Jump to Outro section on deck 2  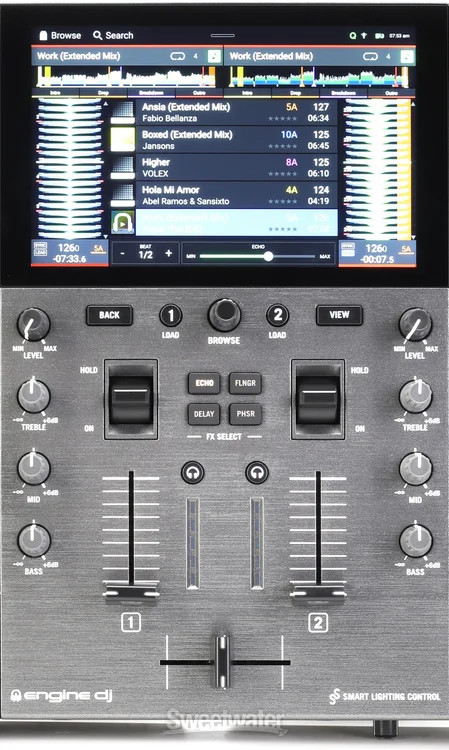coord(391,93)
